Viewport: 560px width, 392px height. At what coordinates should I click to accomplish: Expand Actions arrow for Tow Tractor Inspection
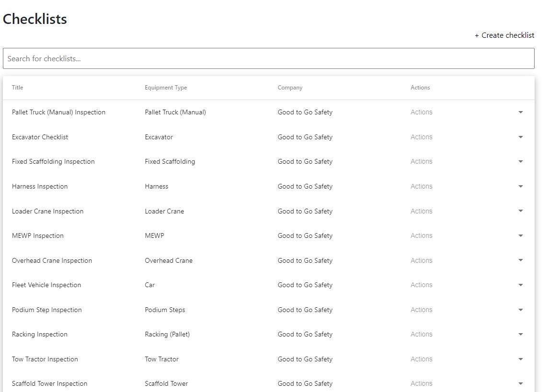[520, 359]
